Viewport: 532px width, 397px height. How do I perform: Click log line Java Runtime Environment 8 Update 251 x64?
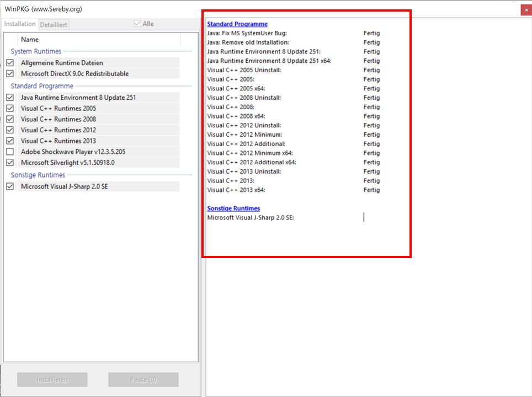tap(269, 61)
